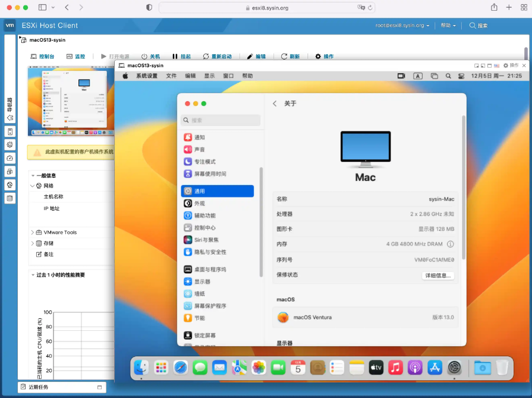This screenshot has height=398, width=532.
Task: Open Photos app in the Dock
Action: [x=259, y=368]
